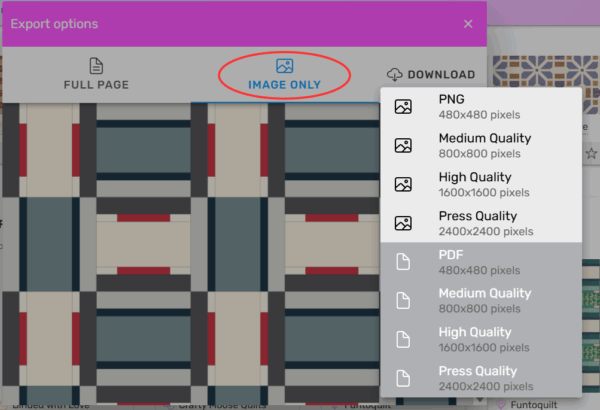Click the file icon beside PDF Medium Quality
The height and width of the screenshot is (410, 600).
[403, 301]
